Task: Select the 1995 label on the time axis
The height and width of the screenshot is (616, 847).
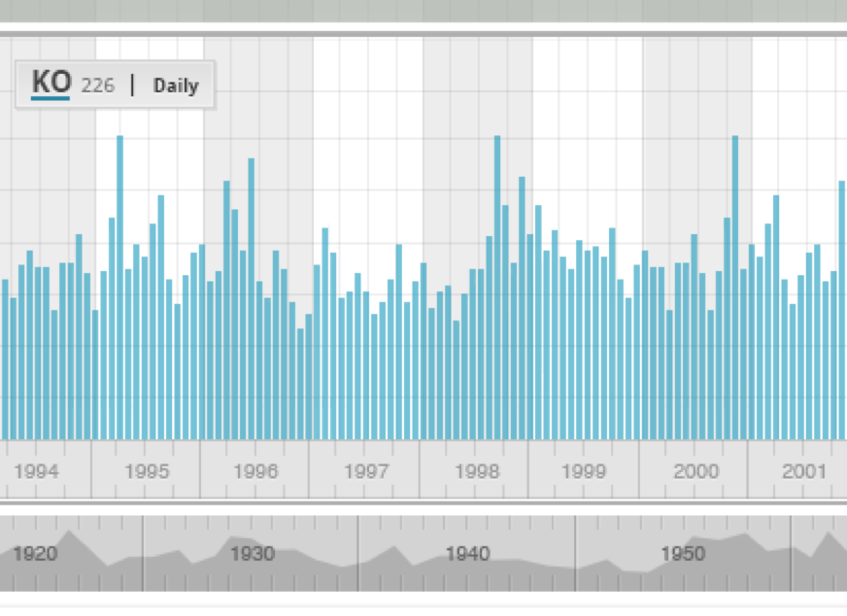Action: point(147,471)
